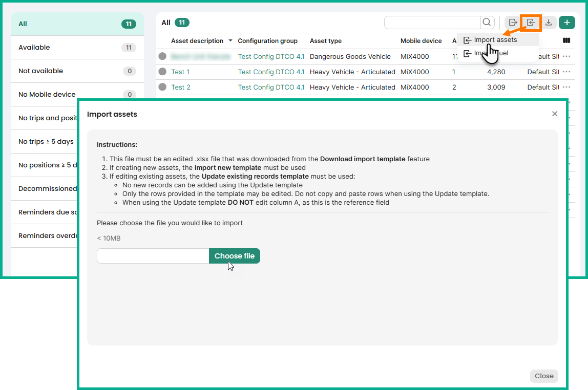Open the Test 1 asset link
Screen dimensions: 588x390
(x=180, y=72)
